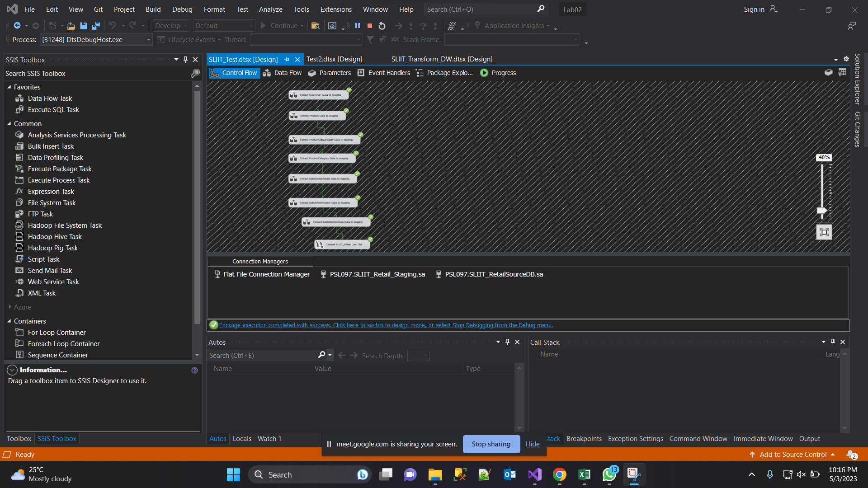Open file toolbar icon
The width and height of the screenshot is (868, 488).
click(71, 26)
